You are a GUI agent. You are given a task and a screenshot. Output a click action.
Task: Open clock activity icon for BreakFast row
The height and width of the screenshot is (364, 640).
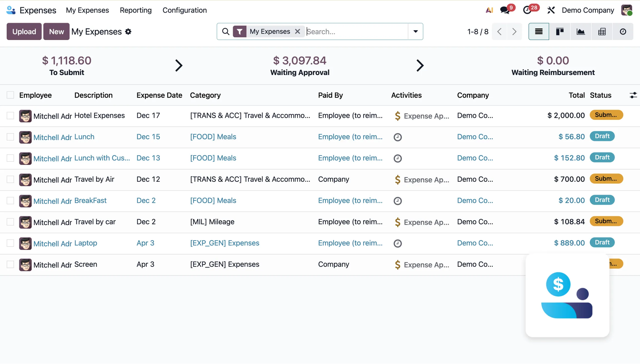(398, 201)
